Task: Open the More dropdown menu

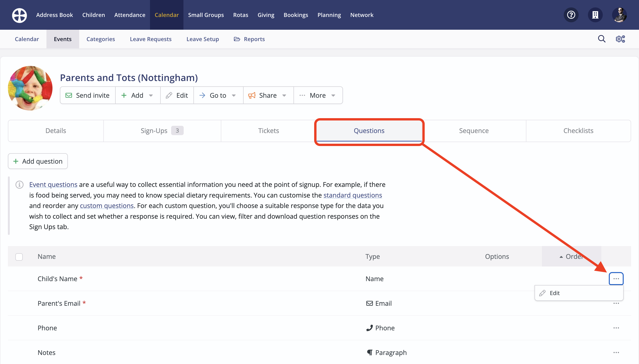Action: 318,95
